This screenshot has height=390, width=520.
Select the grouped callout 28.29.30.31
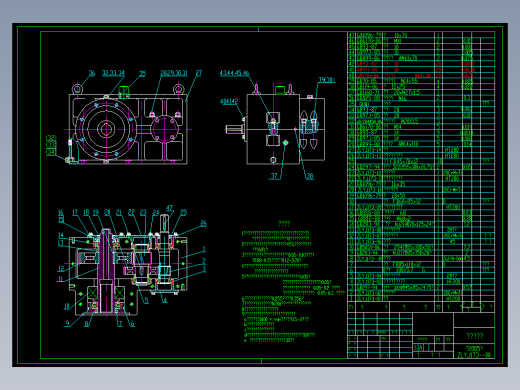(174, 73)
